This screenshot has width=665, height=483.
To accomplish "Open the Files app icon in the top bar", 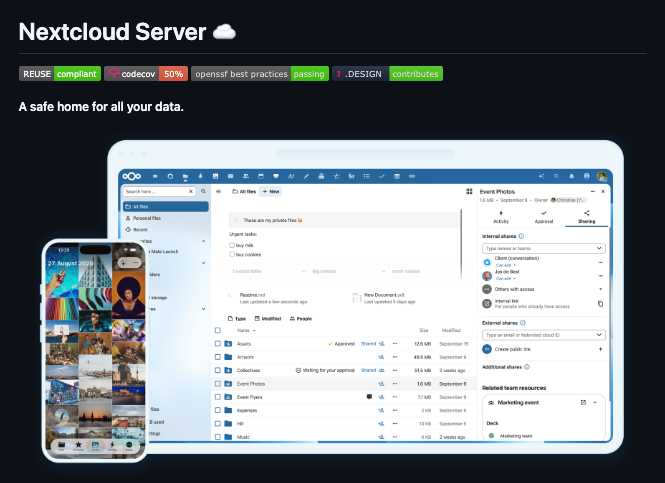I will coord(185,176).
